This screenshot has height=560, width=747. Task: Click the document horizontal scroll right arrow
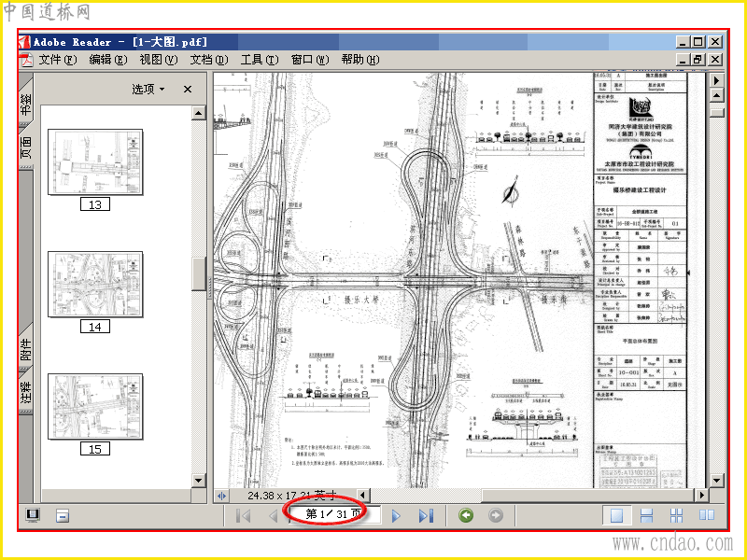[x=702, y=496]
